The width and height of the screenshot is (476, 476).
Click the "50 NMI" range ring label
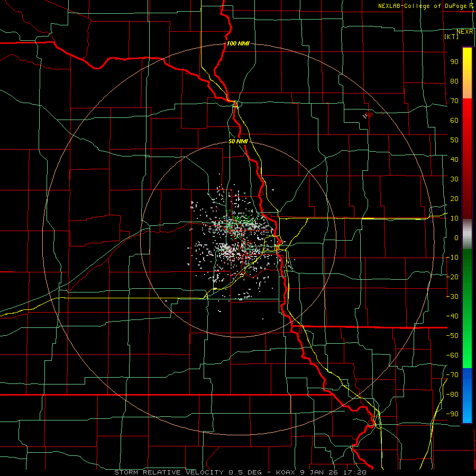click(x=238, y=141)
